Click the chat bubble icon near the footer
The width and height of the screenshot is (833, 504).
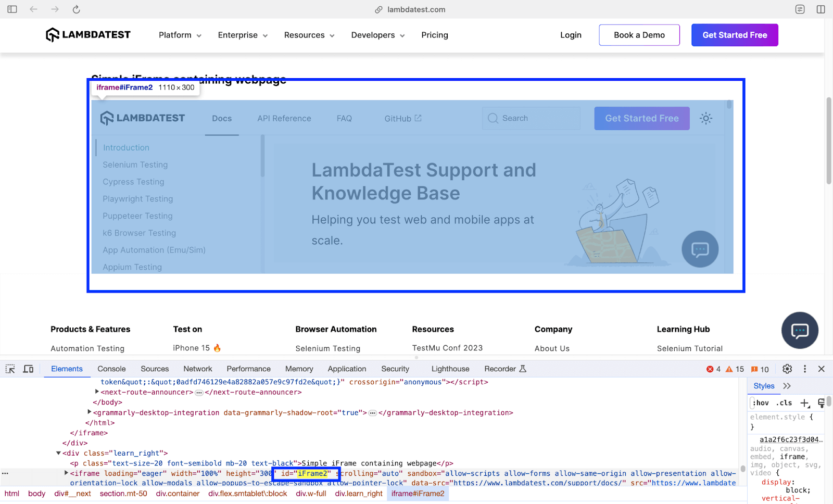pos(800,331)
